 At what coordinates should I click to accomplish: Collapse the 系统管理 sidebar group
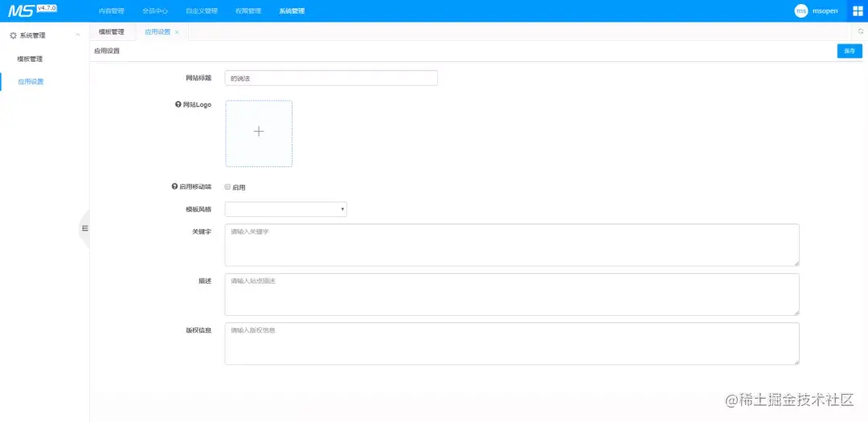(x=77, y=35)
